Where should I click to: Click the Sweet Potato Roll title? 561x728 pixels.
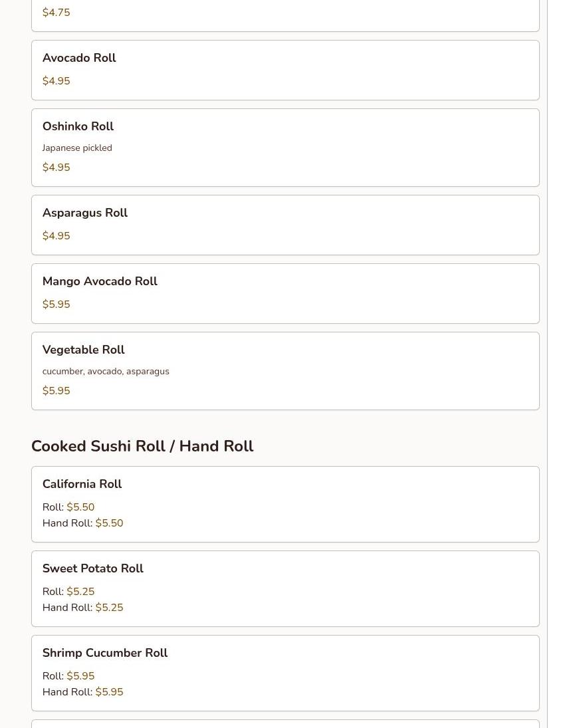93,568
